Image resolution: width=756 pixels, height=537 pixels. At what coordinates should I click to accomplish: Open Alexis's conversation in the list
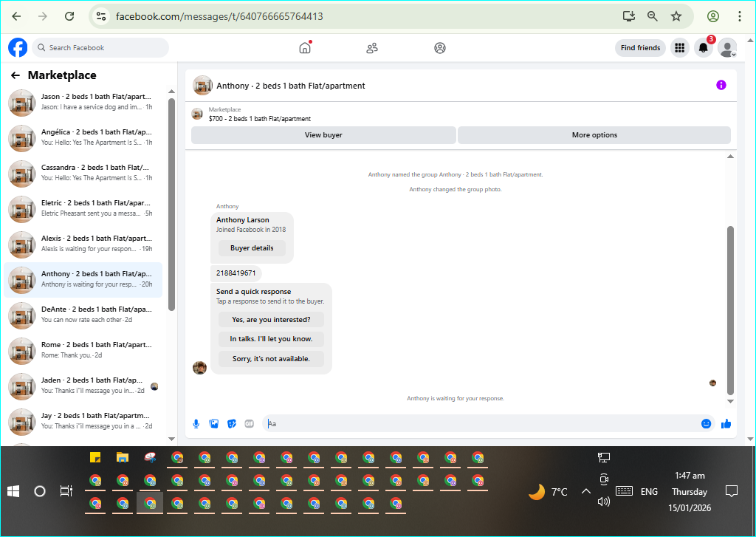[83, 244]
